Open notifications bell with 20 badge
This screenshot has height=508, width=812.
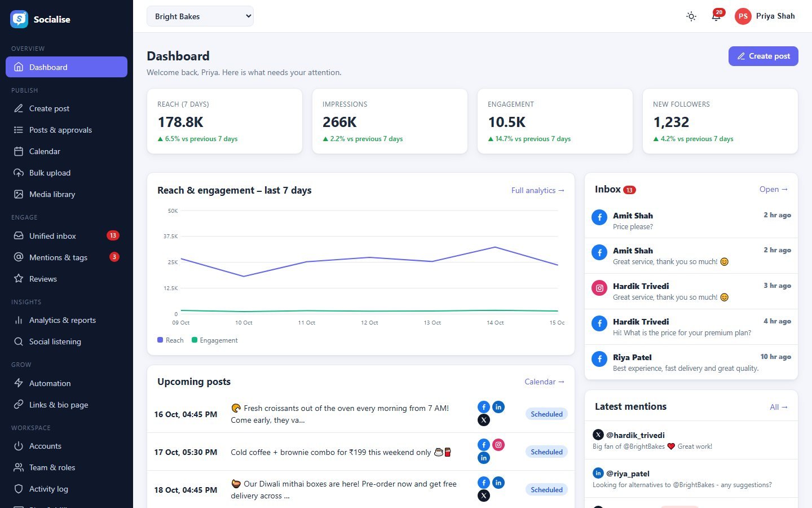(x=716, y=16)
